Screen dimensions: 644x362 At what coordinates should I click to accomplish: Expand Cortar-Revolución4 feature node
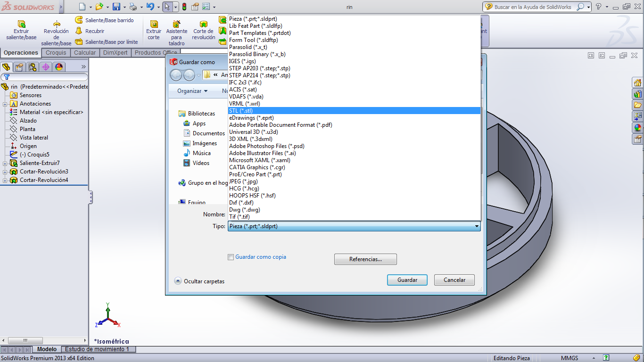click(x=5, y=180)
